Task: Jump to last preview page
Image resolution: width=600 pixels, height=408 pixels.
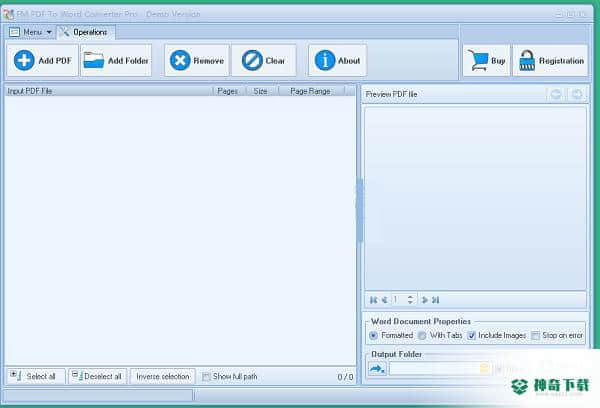Action: coord(435,300)
